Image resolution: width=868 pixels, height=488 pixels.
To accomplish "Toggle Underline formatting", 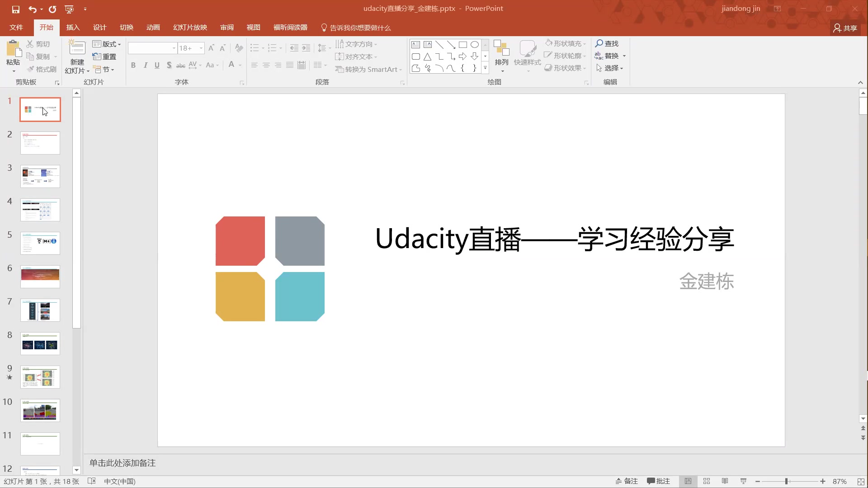I will [157, 65].
